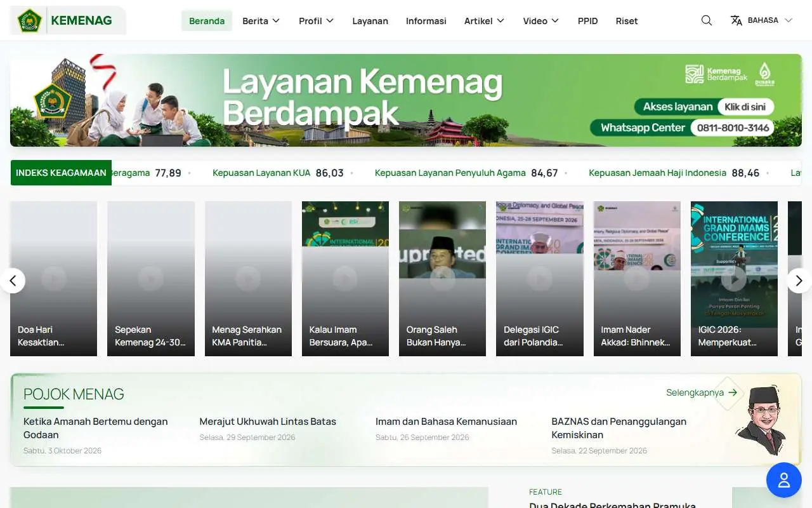Click Whatsapp Center number 0811-8010-3146

(x=733, y=128)
